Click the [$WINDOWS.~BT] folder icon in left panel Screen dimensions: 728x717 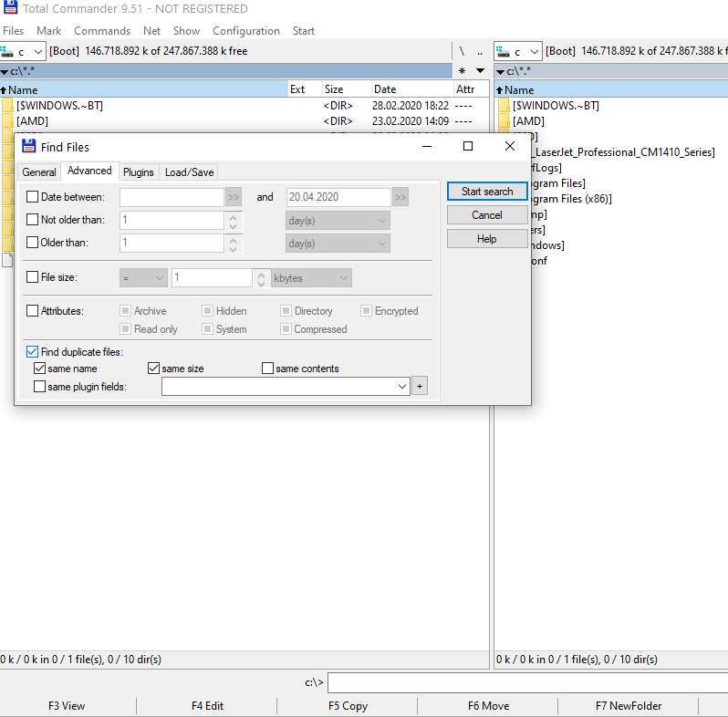[x=7, y=106]
